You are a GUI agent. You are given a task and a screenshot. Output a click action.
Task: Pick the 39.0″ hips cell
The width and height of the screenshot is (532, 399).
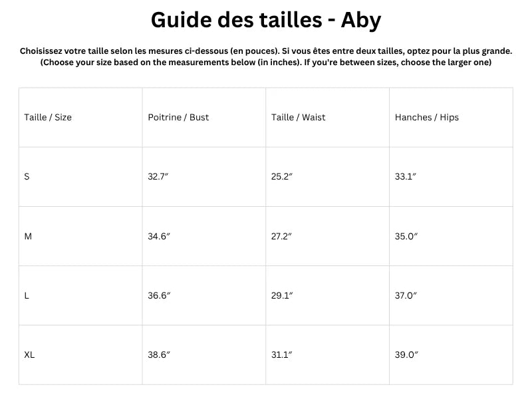coord(406,355)
